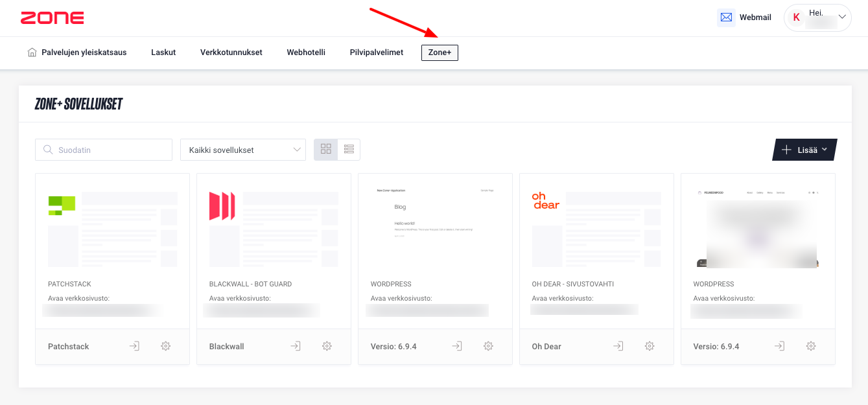Viewport: 868px width, 405px height.
Task: Expand the user account menu
Action: pos(818,17)
